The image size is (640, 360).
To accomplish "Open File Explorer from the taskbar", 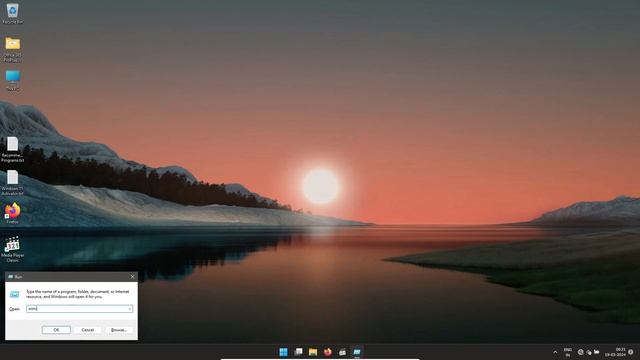I will (x=313, y=352).
